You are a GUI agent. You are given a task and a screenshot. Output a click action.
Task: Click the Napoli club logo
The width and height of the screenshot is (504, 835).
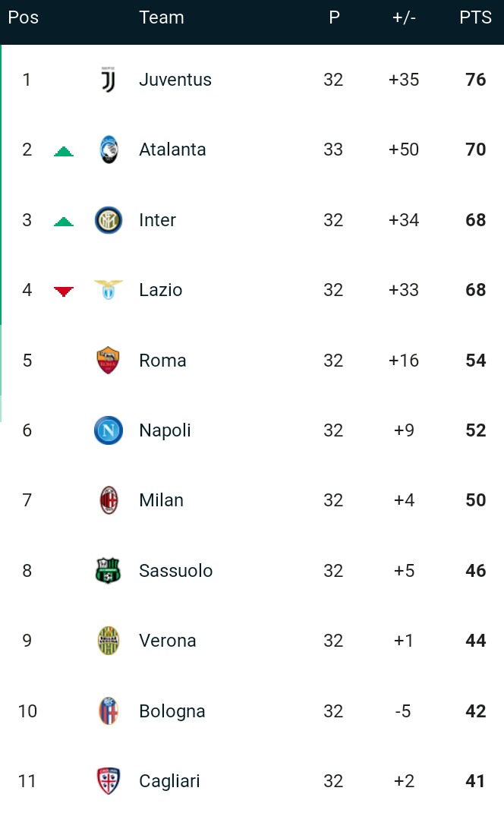(109, 430)
